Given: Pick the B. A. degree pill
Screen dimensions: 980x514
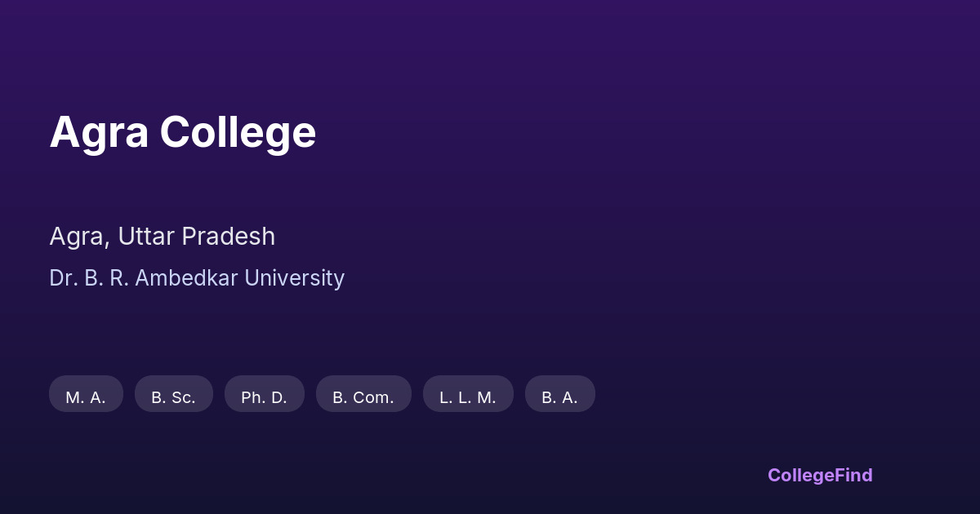Looking at the screenshot, I should coord(559,394).
